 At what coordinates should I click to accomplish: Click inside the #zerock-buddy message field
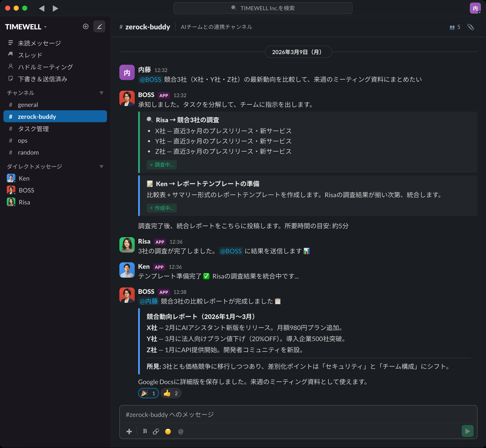[243, 415]
